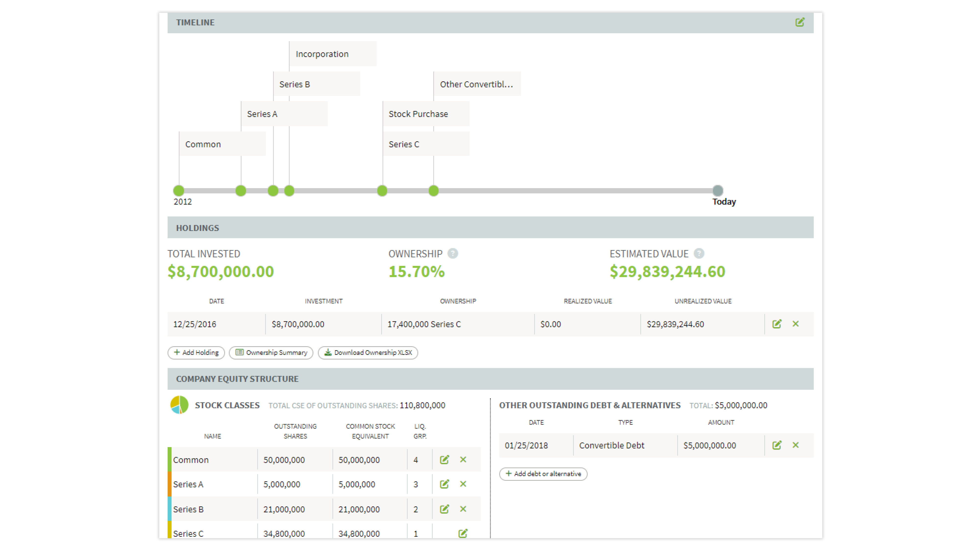980x551 pixels.
Task: Click the green color bar beside Common
Action: pos(170,459)
